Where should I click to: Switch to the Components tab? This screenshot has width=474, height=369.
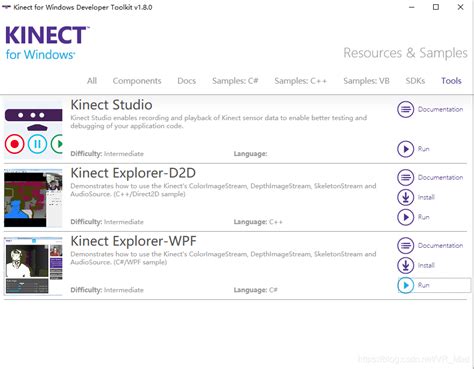coord(137,81)
